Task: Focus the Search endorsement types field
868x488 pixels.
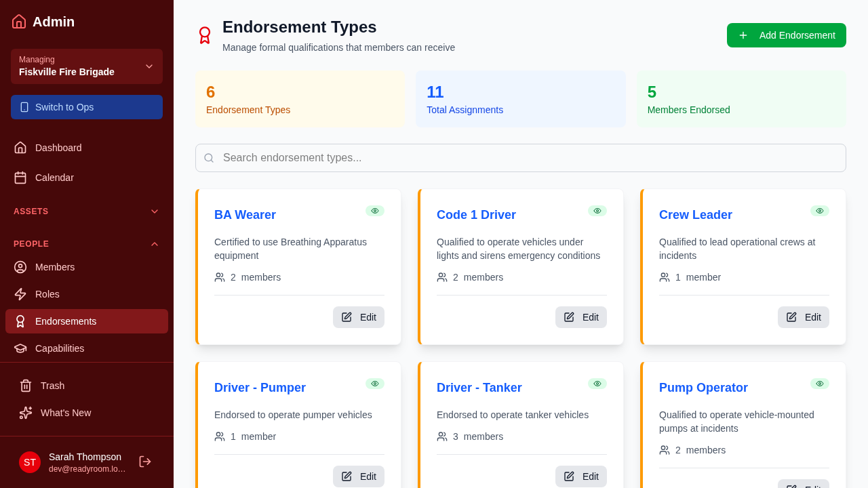Action: pos(521,158)
